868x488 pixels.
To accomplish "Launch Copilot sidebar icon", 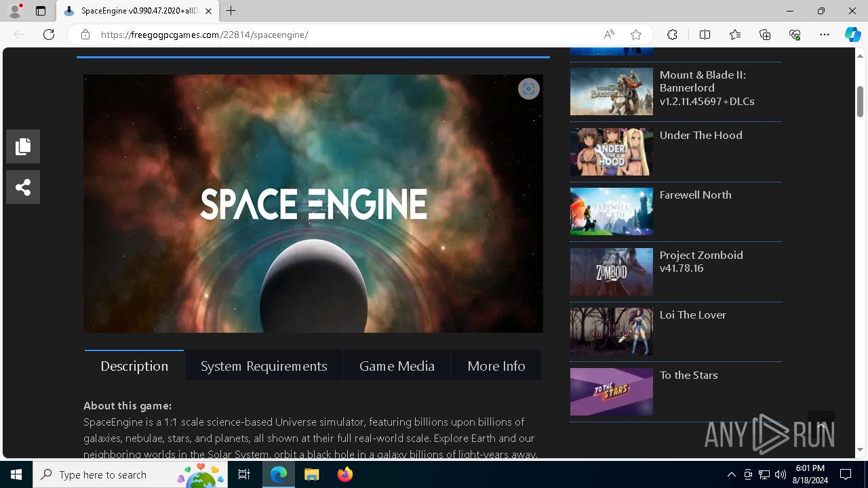I will pos(852,35).
